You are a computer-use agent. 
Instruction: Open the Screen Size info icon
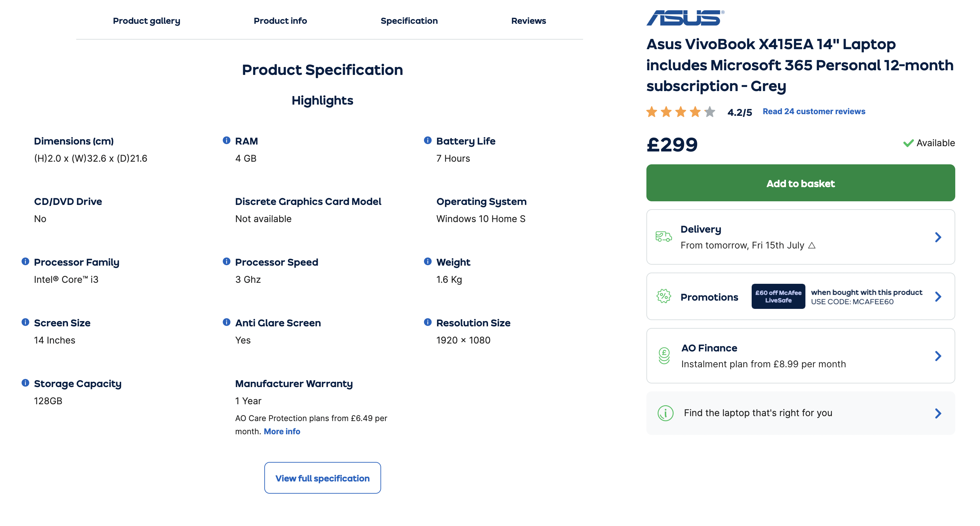(x=25, y=322)
